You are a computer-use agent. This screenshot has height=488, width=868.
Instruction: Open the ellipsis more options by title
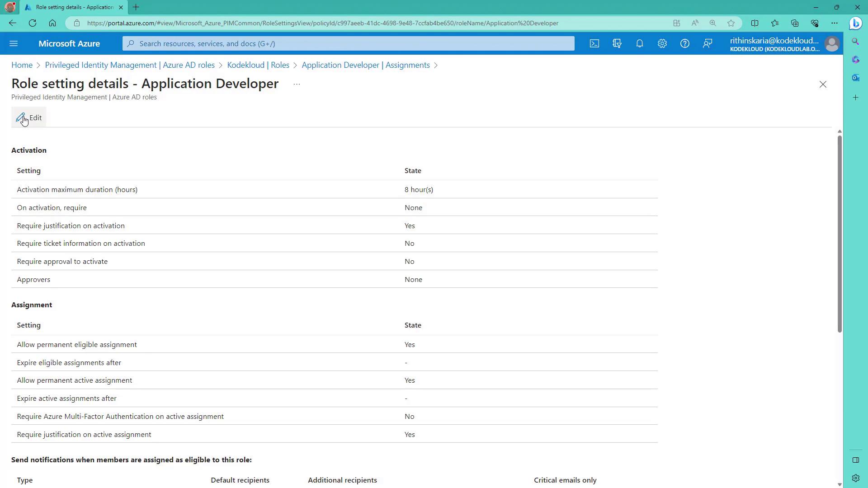tap(297, 84)
